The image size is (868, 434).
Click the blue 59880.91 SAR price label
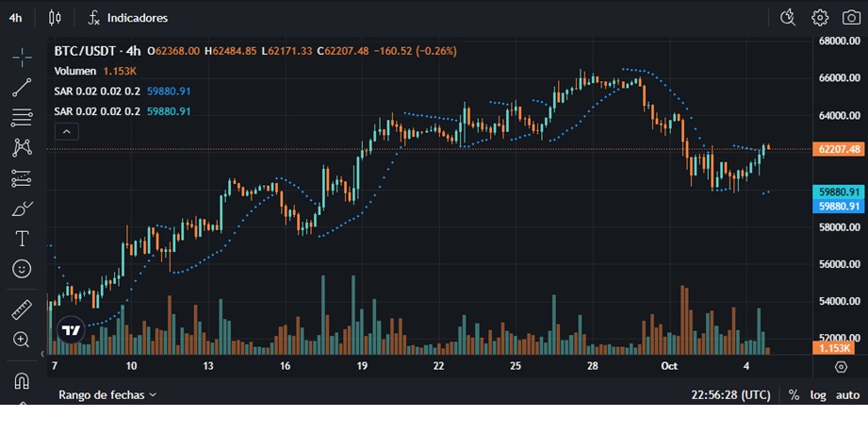point(838,207)
